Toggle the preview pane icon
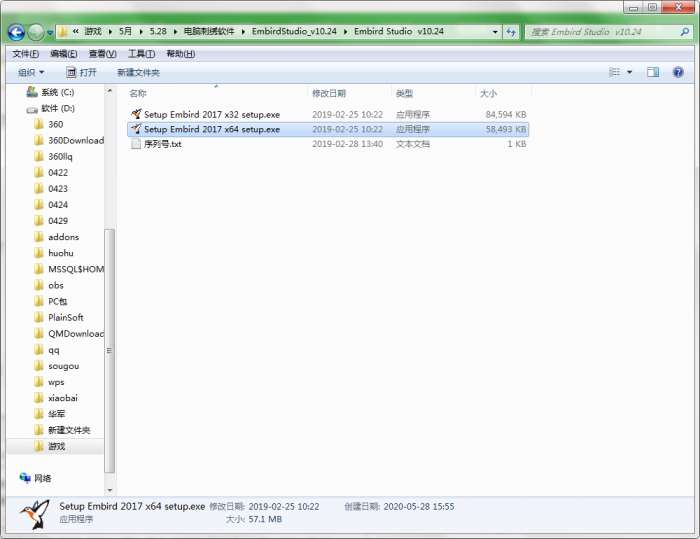 (653, 72)
